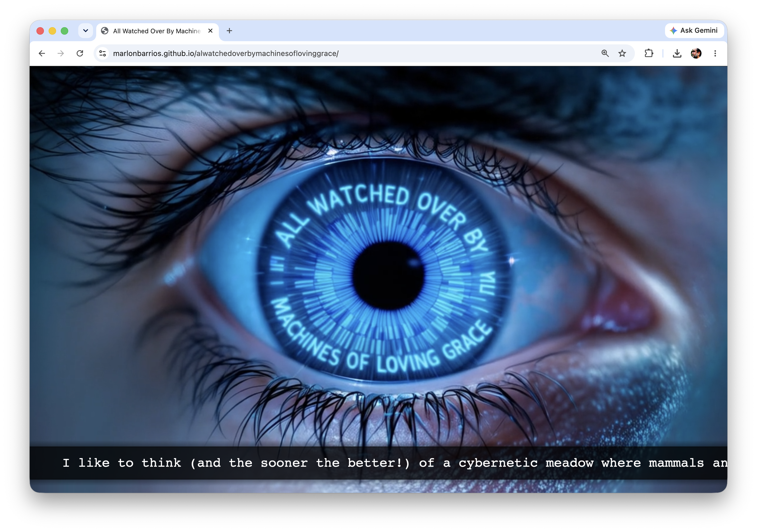Open the Chrome three-dot menu

tap(715, 53)
